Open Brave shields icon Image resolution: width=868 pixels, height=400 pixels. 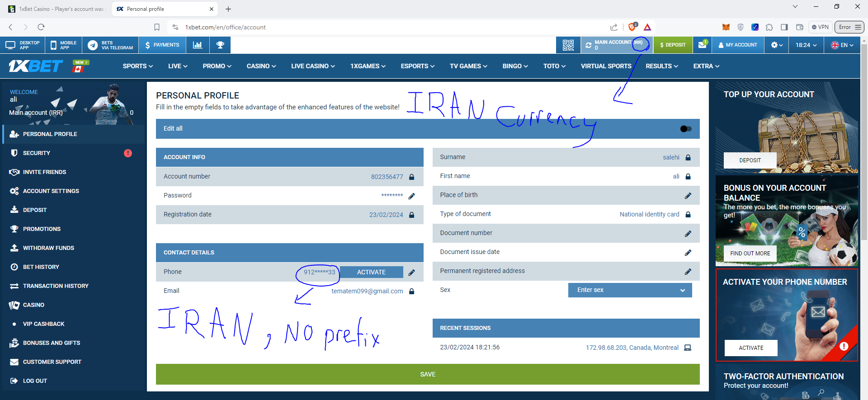[632, 27]
